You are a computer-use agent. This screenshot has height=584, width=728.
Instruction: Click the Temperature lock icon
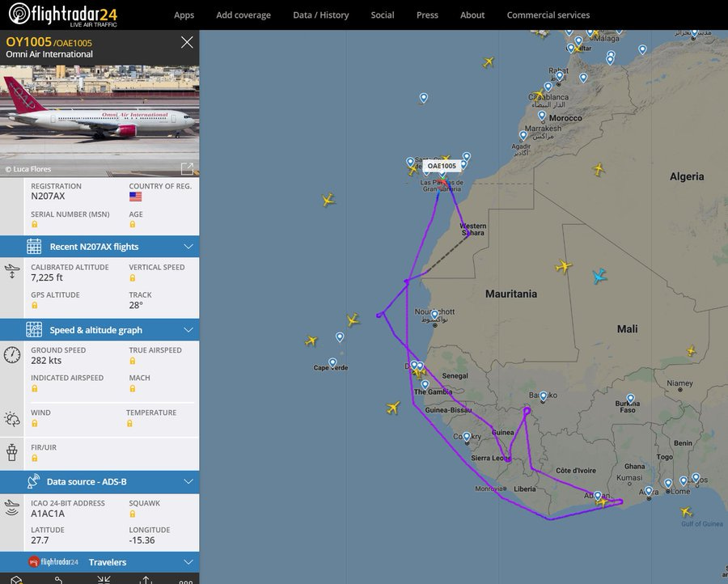pyautogui.click(x=129, y=423)
